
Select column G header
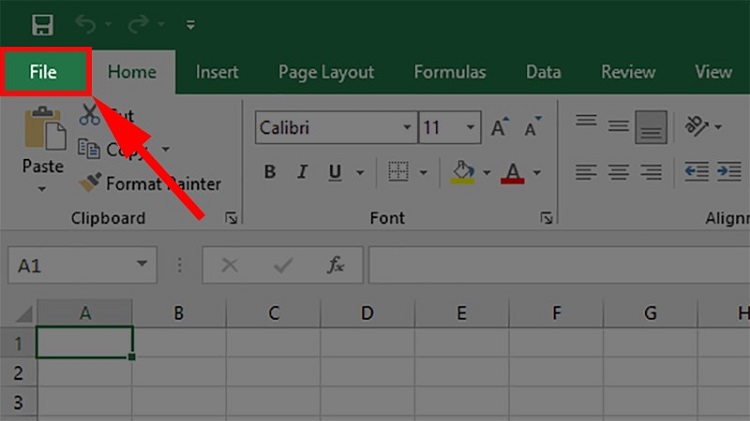pyautogui.click(x=650, y=313)
